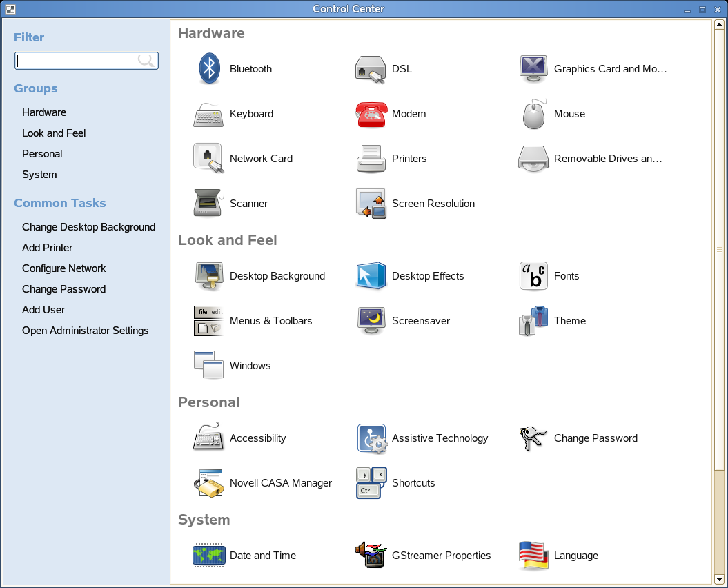Select the Hardware group in sidebar
The height and width of the screenshot is (588, 728).
(44, 112)
